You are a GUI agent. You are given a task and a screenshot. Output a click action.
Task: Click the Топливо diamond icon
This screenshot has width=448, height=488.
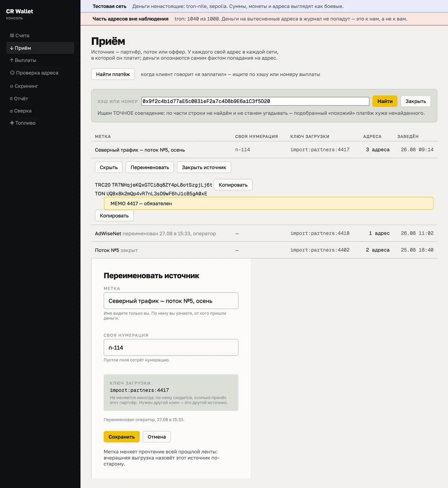[12, 123]
